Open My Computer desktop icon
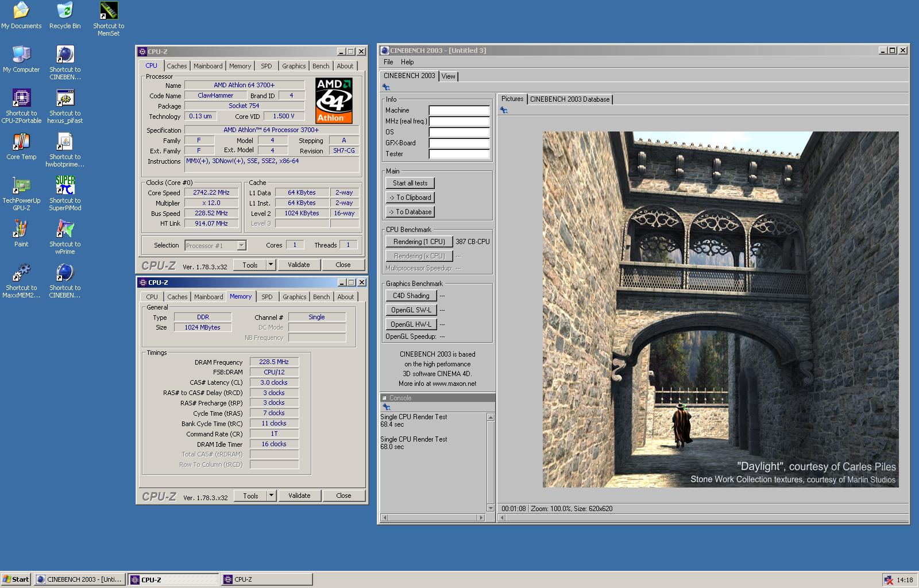 [x=21, y=59]
